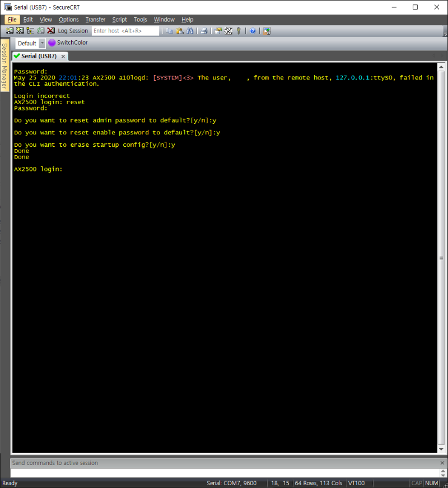Viewport: 448px width, 488px height.
Task: Open Find using the binoculars icon
Action: pyautogui.click(x=190, y=31)
